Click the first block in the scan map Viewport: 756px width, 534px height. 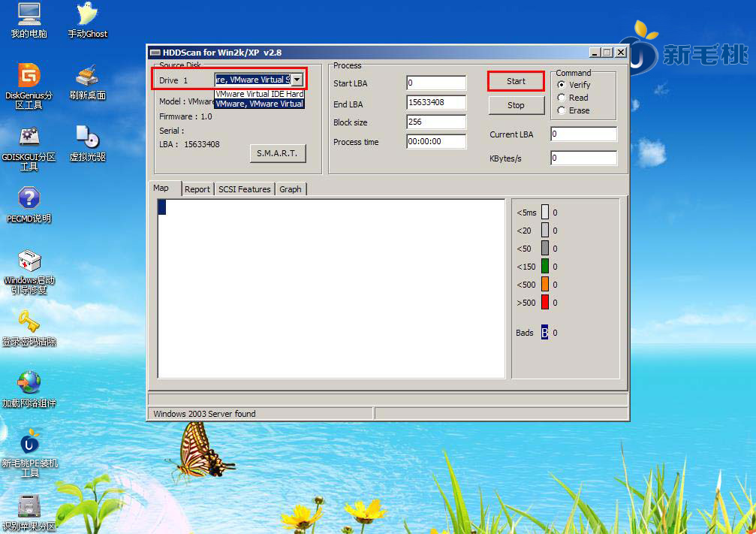162,207
